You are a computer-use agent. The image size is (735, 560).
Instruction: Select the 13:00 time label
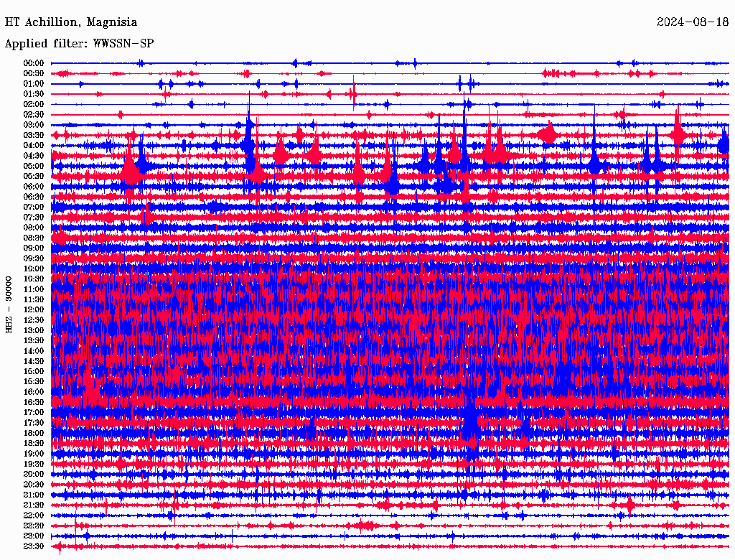point(33,330)
